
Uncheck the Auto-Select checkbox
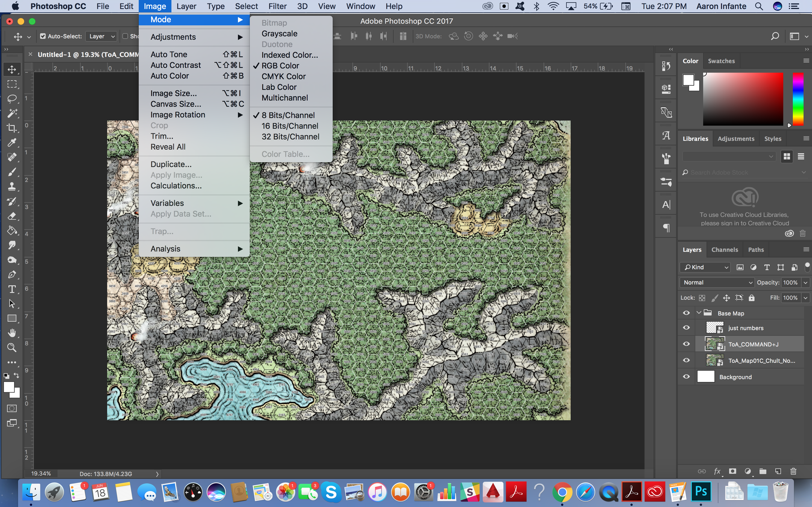(x=43, y=36)
